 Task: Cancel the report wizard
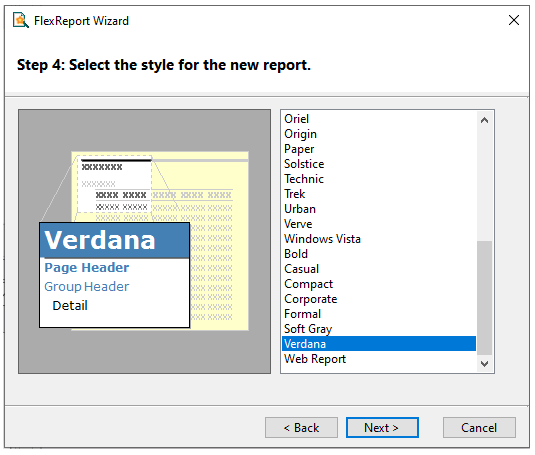[479, 427]
